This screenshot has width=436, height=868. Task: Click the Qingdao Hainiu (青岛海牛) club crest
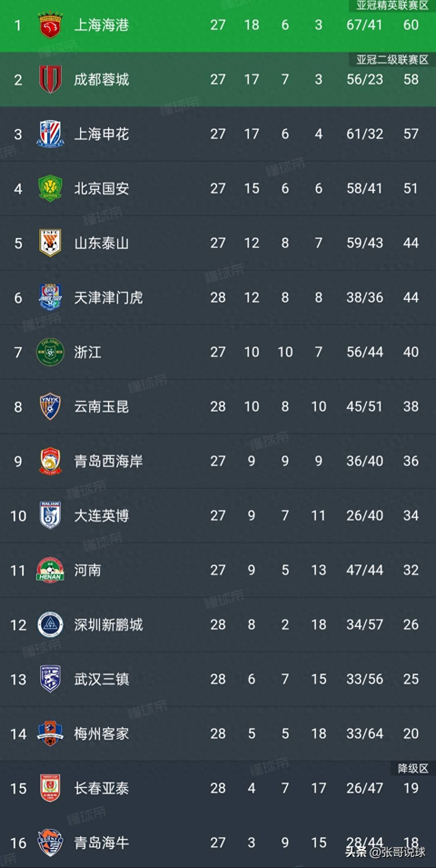[x=50, y=843]
